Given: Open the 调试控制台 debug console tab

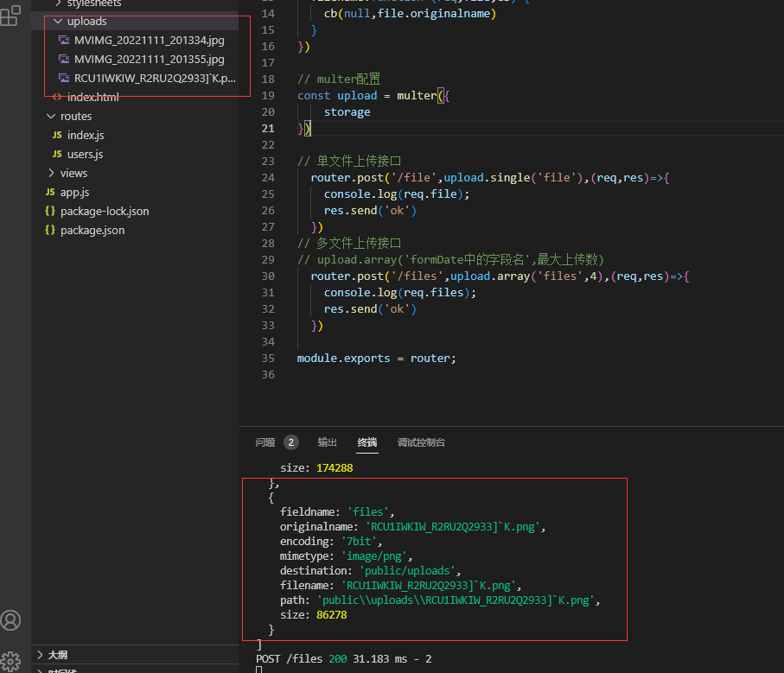Looking at the screenshot, I should (x=421, y=442).
